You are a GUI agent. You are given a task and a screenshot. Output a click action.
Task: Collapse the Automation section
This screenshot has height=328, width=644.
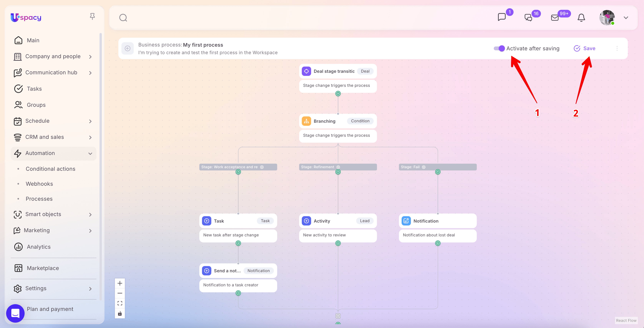click(x=90, y=153)
